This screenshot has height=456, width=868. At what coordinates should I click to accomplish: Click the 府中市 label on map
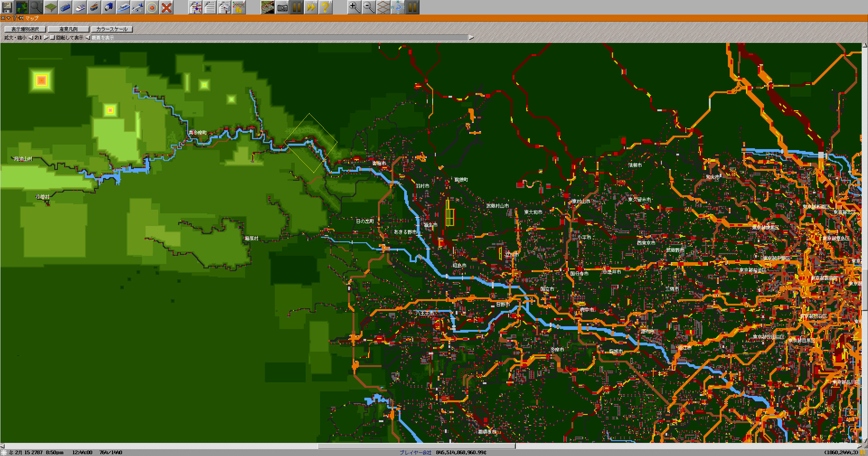click(x=587, y=310)
